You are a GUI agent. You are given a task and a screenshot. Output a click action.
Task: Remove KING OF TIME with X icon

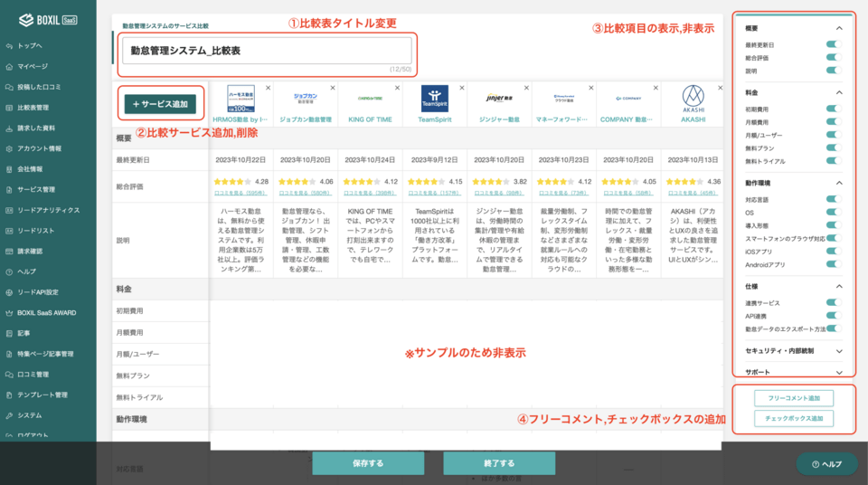pyautogui.click(x=397, y=88)
